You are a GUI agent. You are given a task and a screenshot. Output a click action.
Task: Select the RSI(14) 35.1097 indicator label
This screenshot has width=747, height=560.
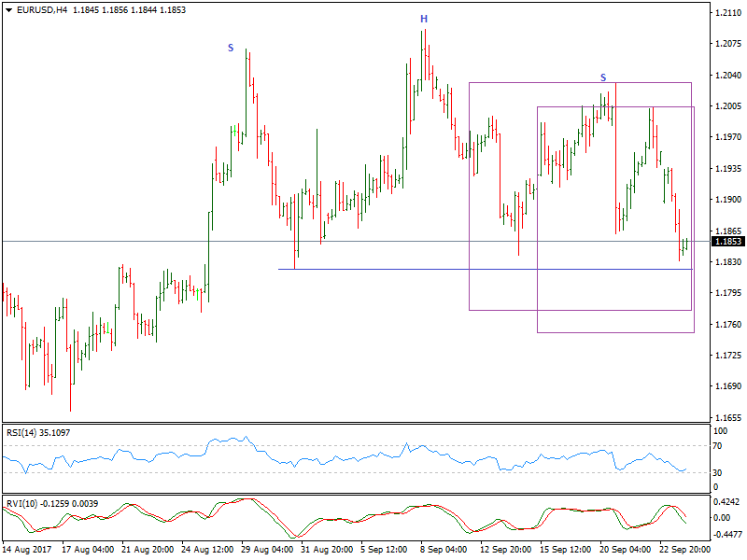tap(38, 433)
